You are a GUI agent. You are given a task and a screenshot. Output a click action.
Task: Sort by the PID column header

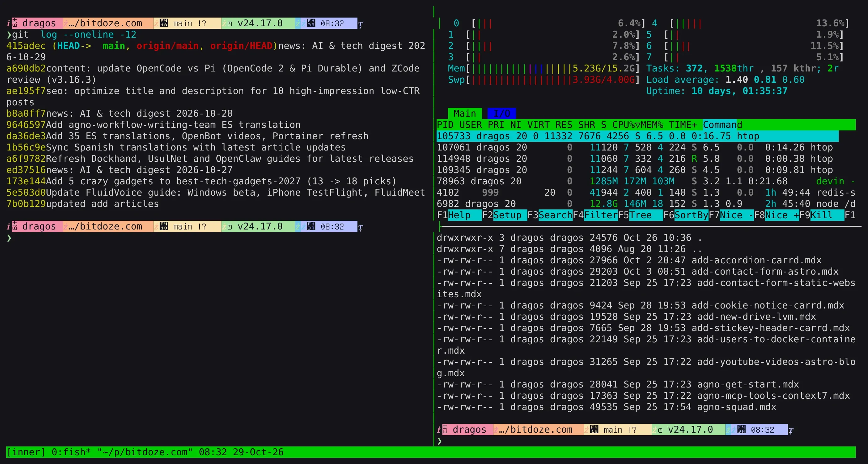pos(445,125)
